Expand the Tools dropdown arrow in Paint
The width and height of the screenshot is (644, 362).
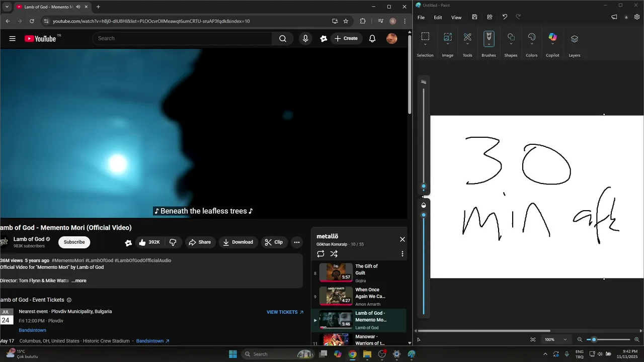[467, 45]
